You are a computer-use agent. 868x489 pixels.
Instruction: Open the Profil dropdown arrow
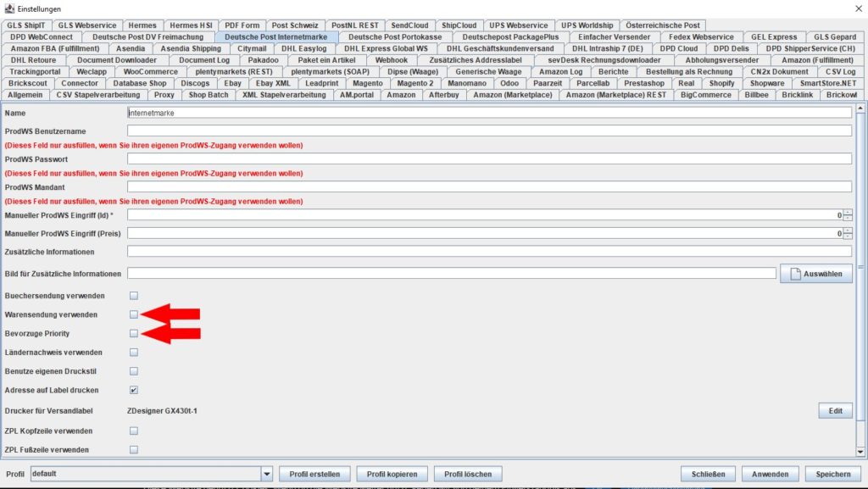pos(267,474)
